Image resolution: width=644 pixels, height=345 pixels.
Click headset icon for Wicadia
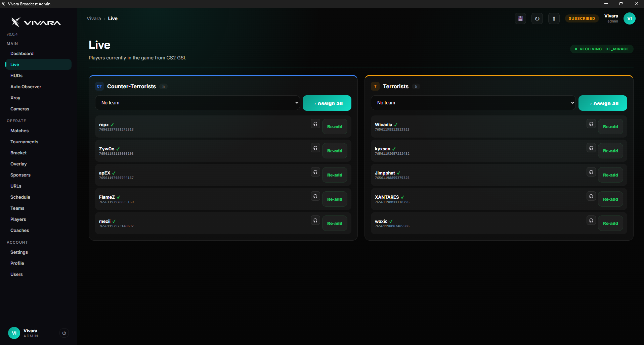coord(591,124)
